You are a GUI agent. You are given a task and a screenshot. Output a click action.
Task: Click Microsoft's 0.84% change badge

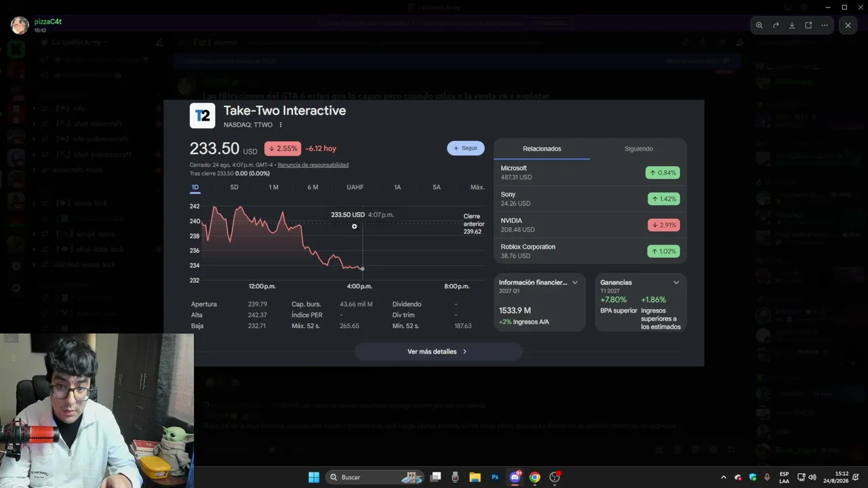(x=663, y=173)
